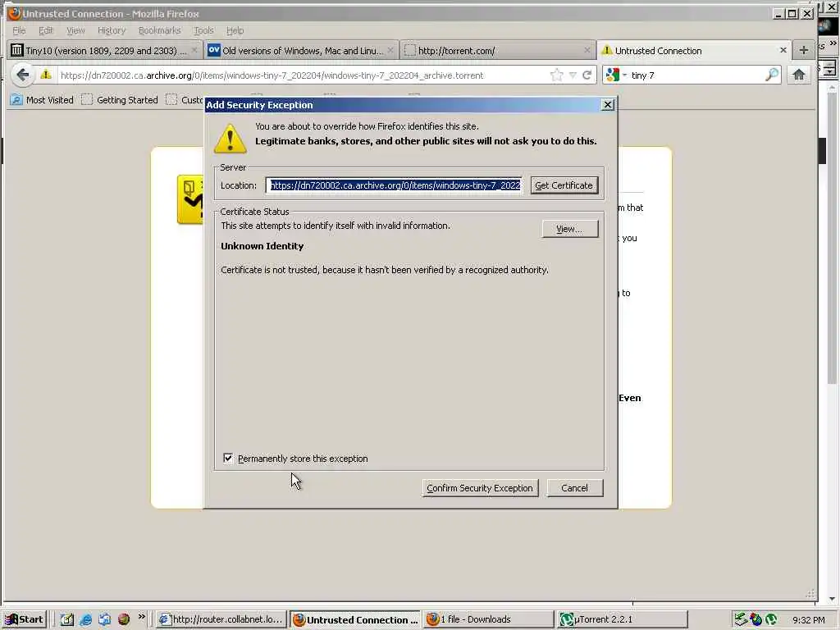
Task: Click the µTorrent system tray icon
Action: click(771, 619)
